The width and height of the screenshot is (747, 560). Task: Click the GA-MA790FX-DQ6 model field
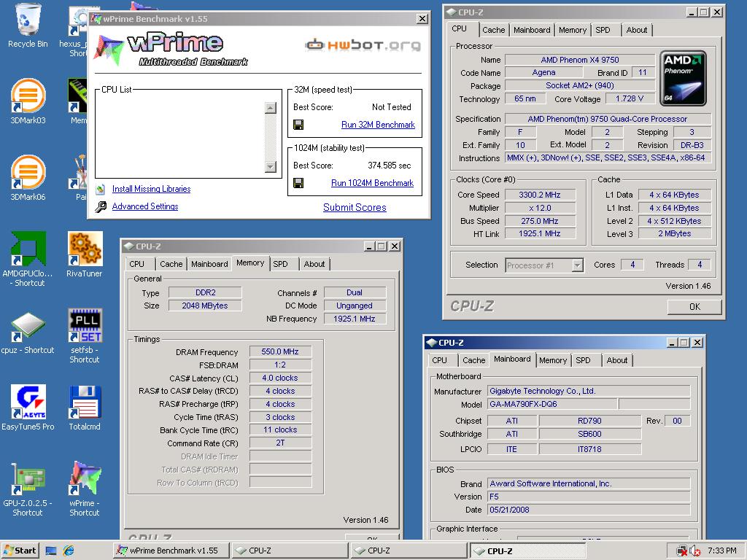point(553,404)
